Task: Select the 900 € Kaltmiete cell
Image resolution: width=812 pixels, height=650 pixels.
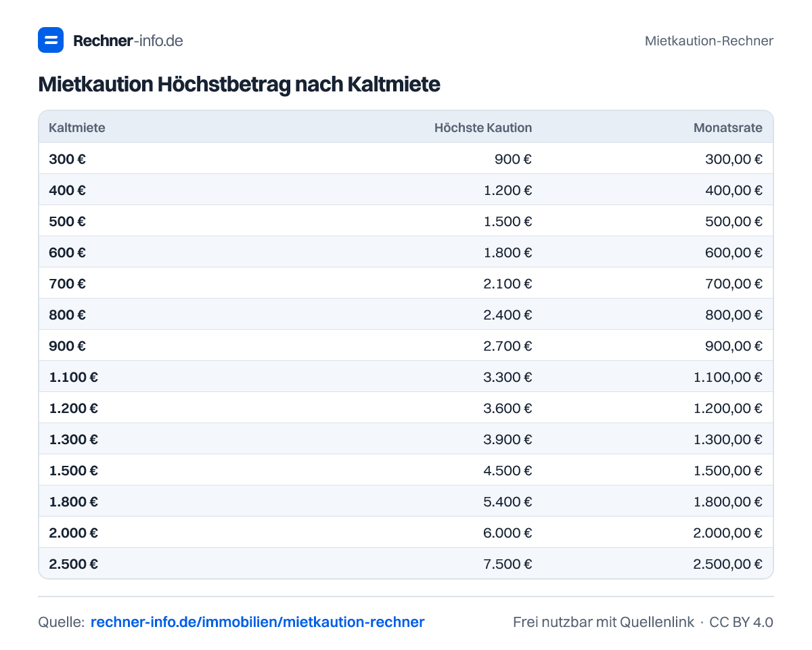Action: (67, 346)
